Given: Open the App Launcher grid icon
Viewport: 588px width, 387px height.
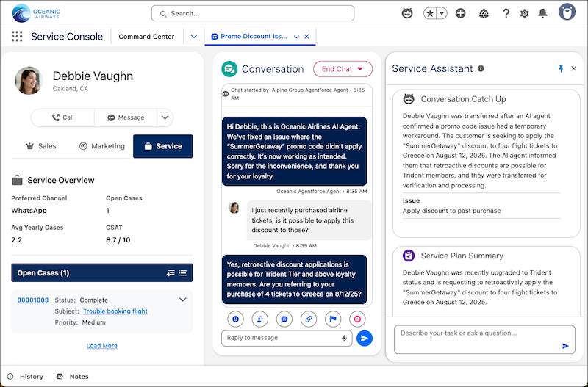Looking at the screenshot, I should tap(17, 36).
